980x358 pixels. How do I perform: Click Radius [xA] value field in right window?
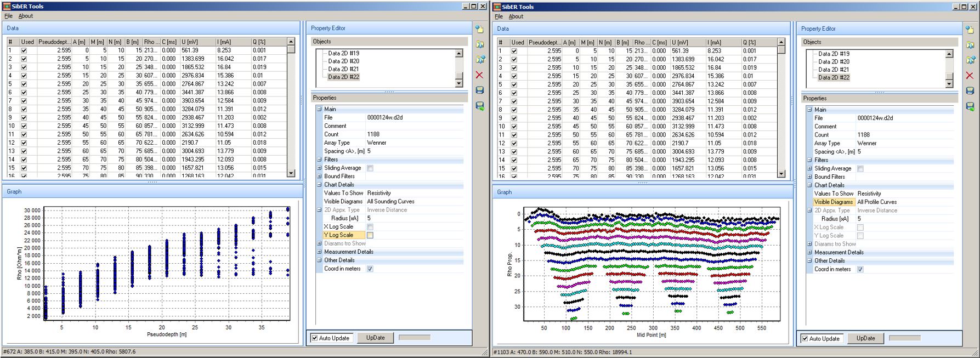(905, 219)
